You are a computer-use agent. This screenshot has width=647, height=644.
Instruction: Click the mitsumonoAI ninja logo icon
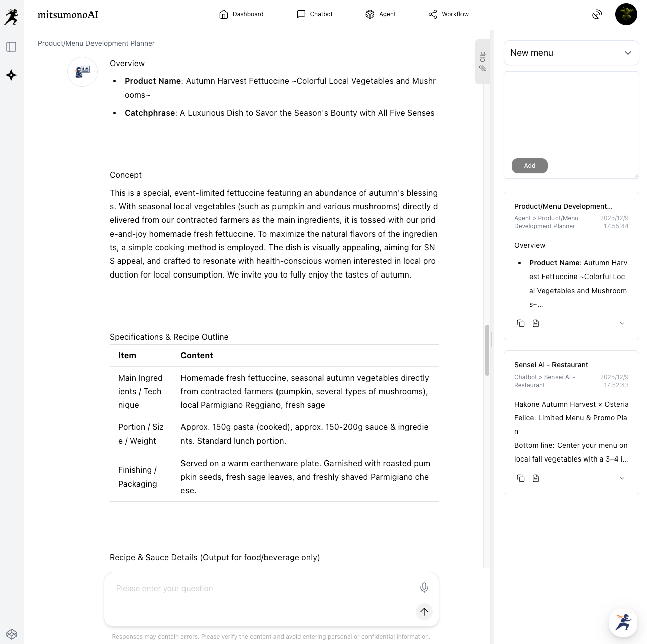(11, 16)
